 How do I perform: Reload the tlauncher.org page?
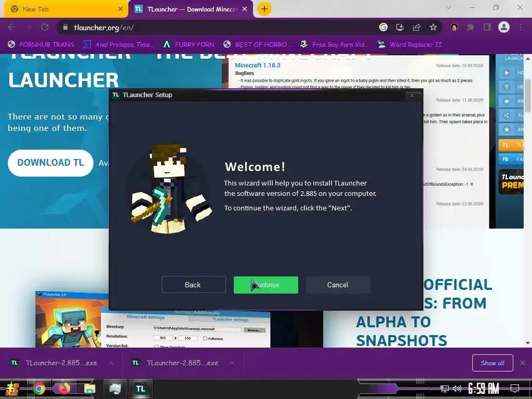click(x=45, y=28)
